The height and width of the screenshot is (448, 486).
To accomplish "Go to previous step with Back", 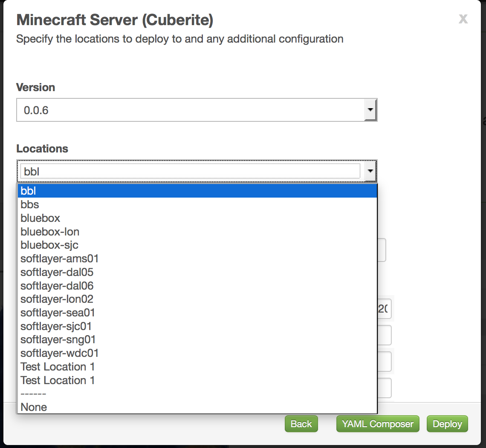I will coord(301,424).
